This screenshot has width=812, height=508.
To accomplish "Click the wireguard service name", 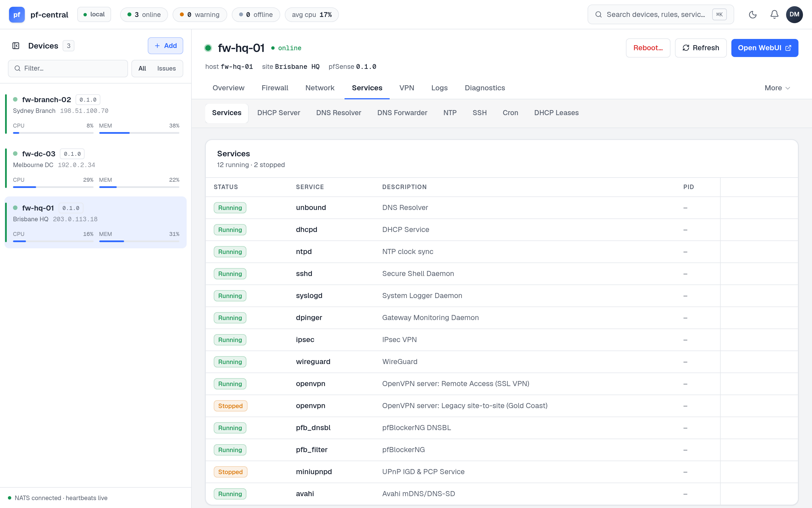I will click(x=313, y=362).
